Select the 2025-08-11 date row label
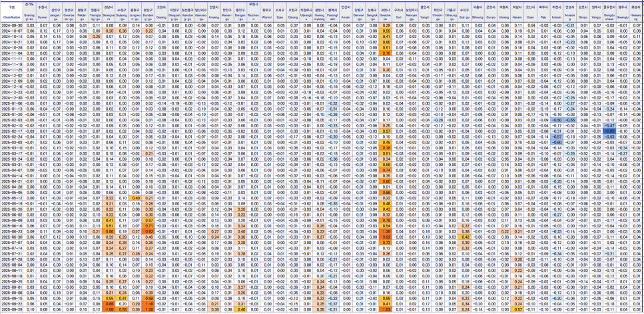Viewport: 644px width, 314px height. point(12,271)
